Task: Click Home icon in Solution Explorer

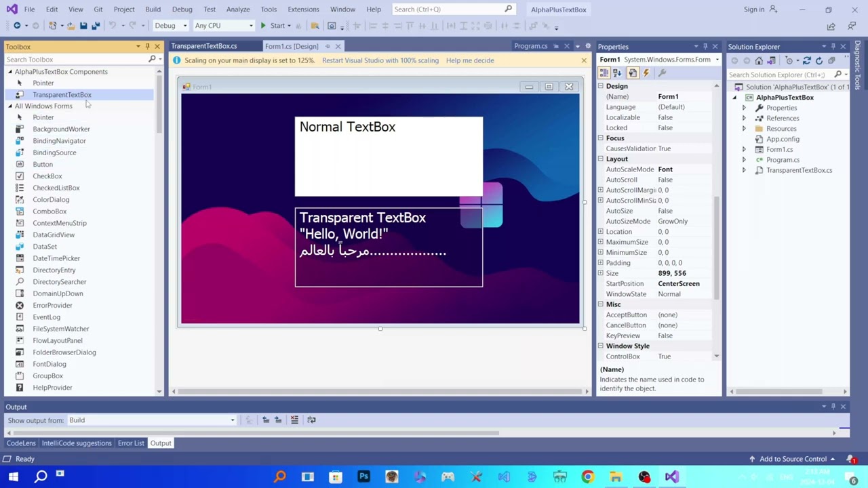Action: (x=759, y=61)
